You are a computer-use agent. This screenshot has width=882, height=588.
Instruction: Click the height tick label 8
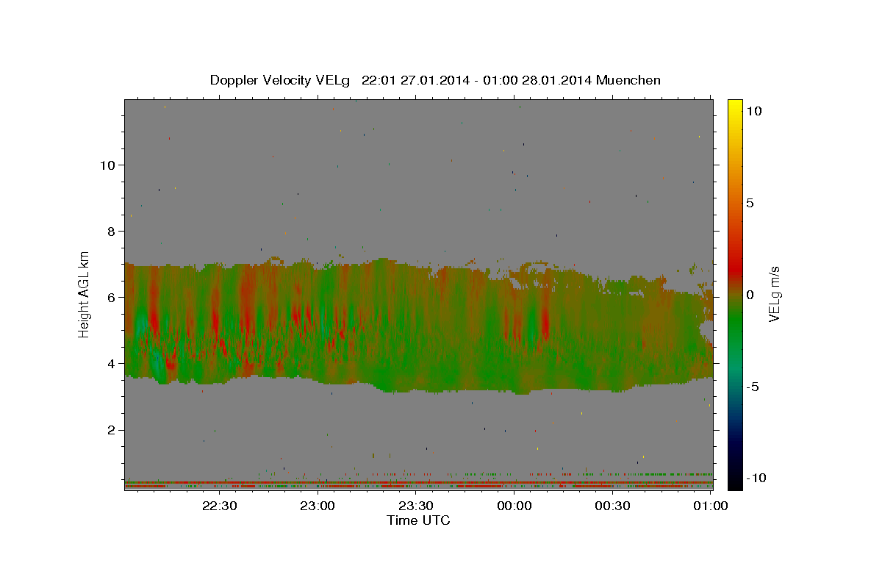pyautogui.click(x=111, y=231)
